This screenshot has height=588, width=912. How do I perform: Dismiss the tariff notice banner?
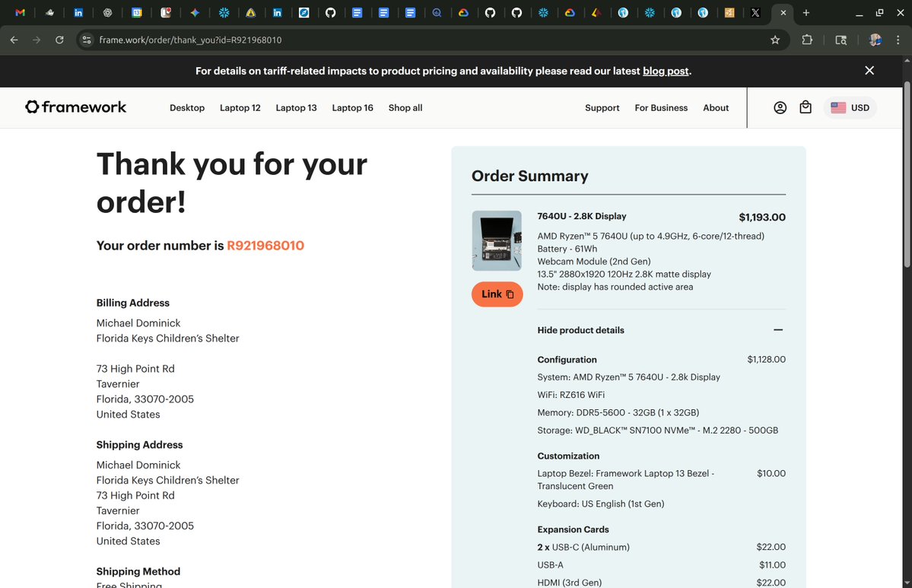coord(869,71)
